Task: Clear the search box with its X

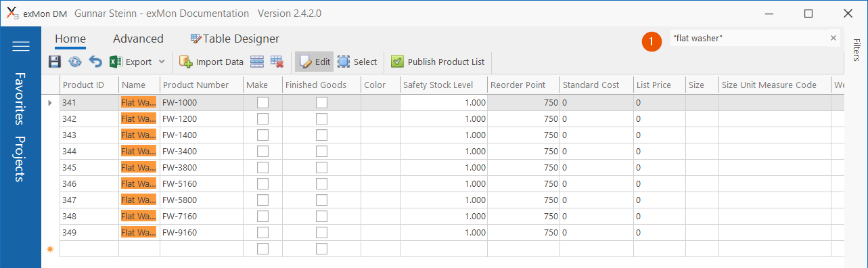Action: coord(833,38)
